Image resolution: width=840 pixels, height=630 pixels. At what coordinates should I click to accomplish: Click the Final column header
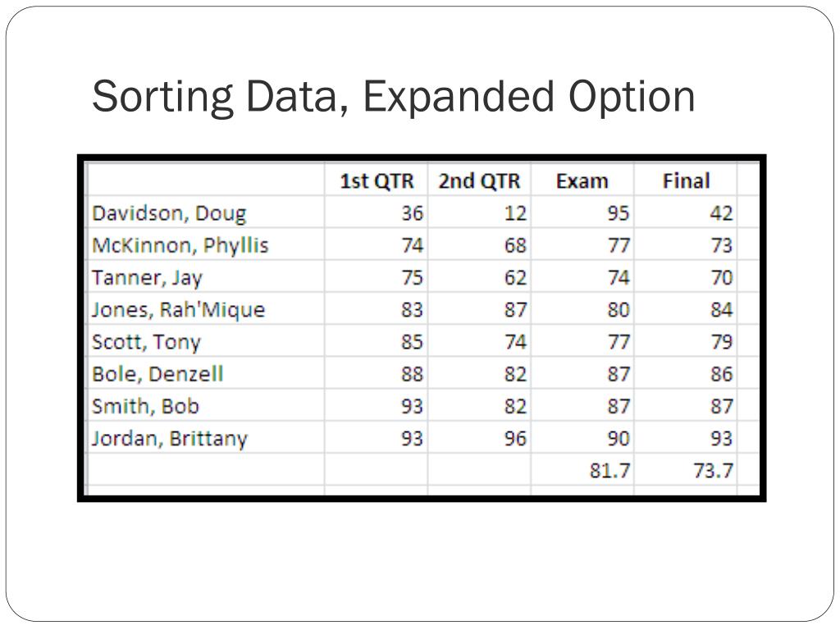click(x=686, y=180)
